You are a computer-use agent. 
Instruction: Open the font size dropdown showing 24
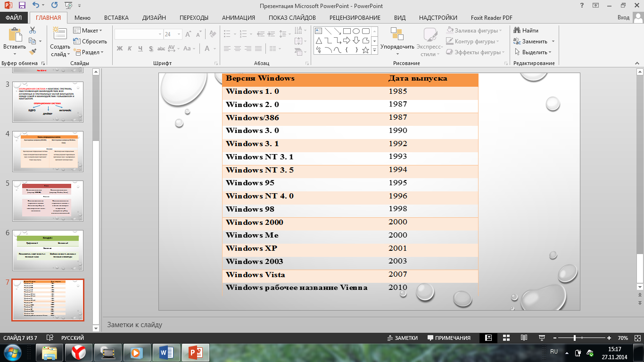pyautogui.click(x=179, y=34)
